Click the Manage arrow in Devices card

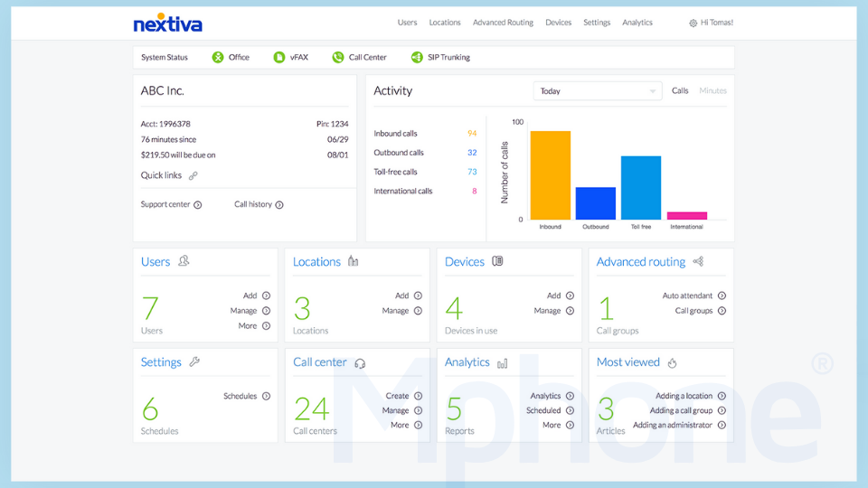pos(571,311)
